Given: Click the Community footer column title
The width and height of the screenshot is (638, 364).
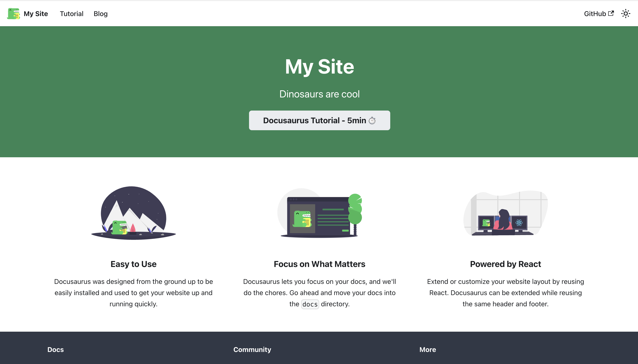Looking at the screenshot, I should (x=252, y=349).
